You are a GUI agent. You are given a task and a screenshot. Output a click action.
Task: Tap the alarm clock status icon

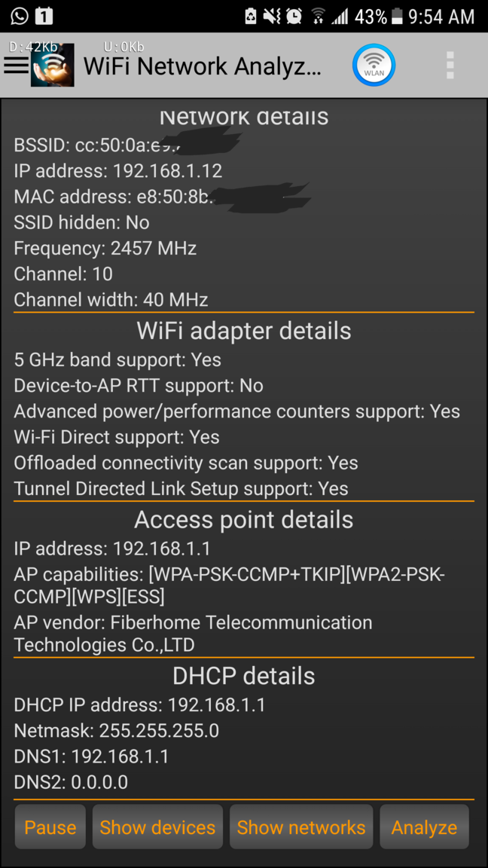click(294, 16)
